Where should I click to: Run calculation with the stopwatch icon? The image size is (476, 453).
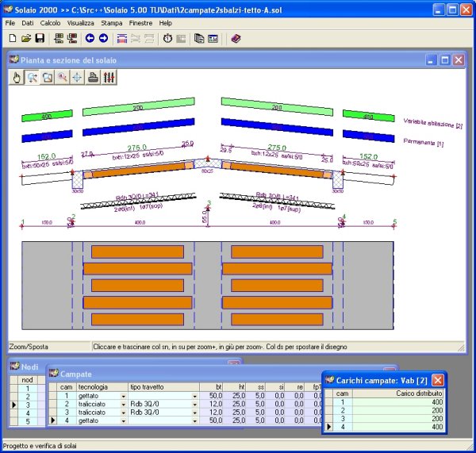point(167,39)
